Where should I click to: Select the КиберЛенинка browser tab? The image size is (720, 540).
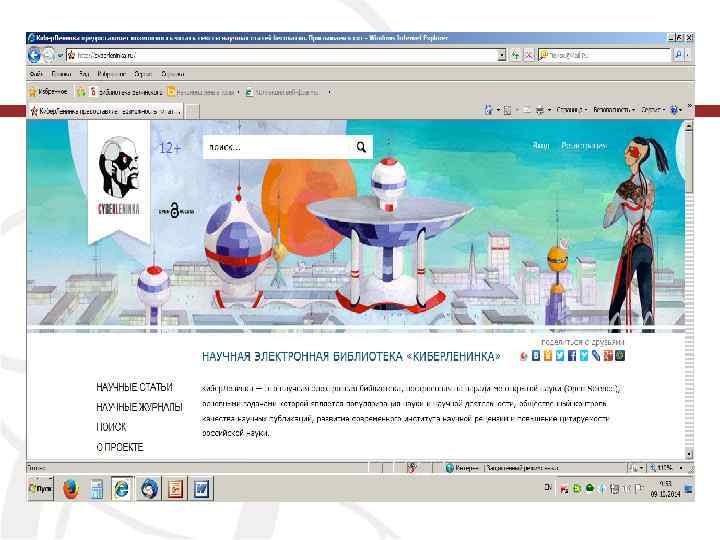[106, 111]
